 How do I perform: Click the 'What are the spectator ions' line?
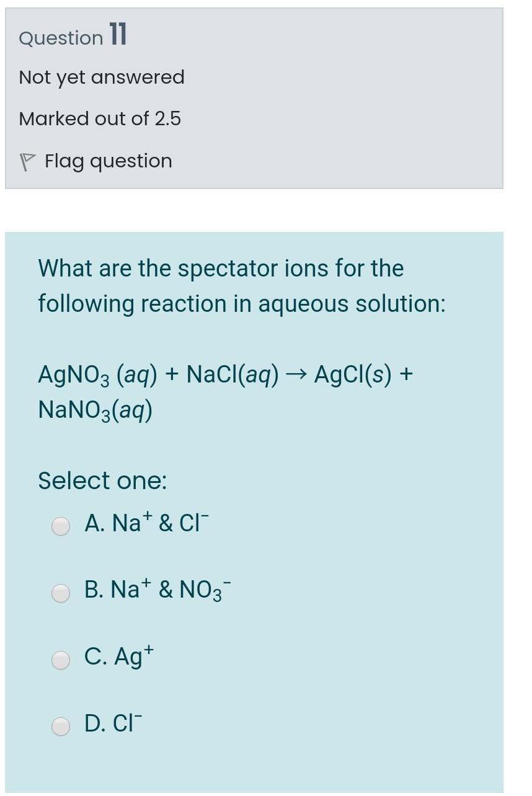pyautogui.click(x=221, y=269)
